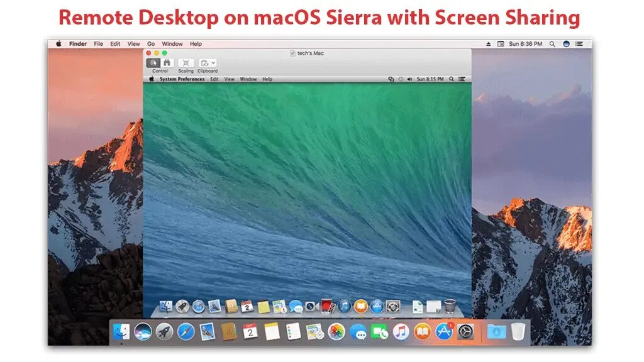Open Messages in the local dock

(358, 332)
